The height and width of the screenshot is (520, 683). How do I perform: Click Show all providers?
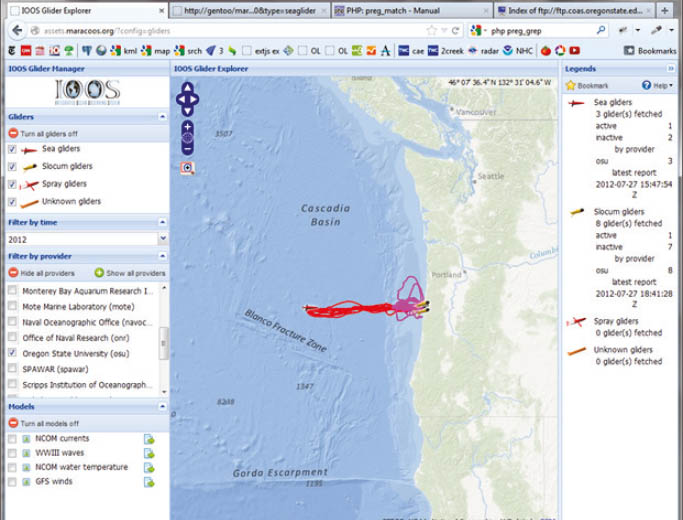[130, 273]
